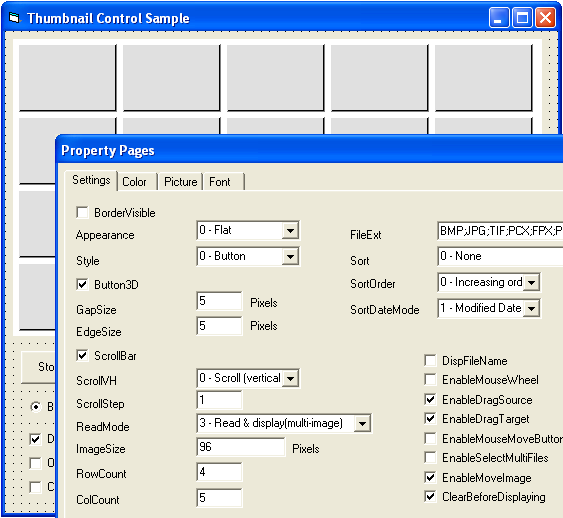Select the third thumbnail in the top row
Image resolution: width=563 pixels, height=518 pixels.
pos(275,78)
